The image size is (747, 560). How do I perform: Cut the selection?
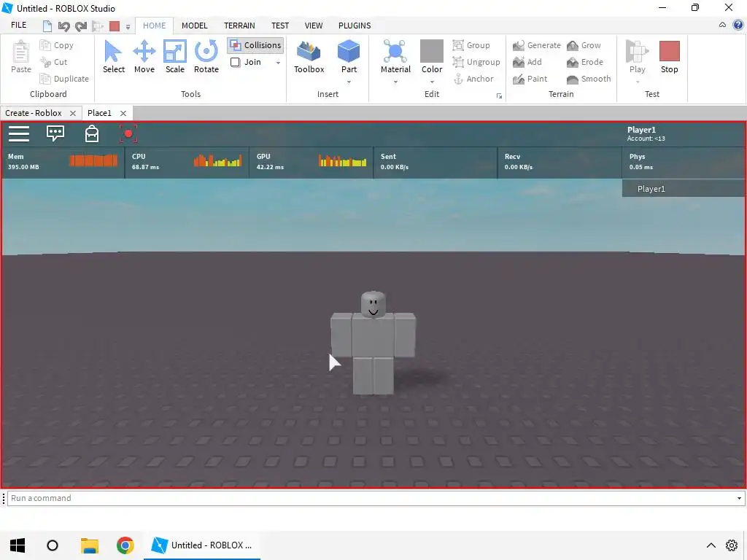tap(54, 62)
